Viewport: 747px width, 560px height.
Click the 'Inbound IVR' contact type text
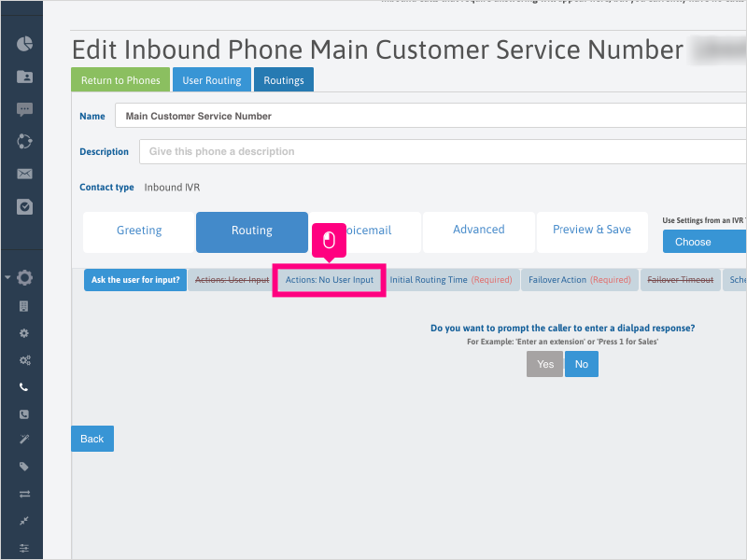click(172, 188)
